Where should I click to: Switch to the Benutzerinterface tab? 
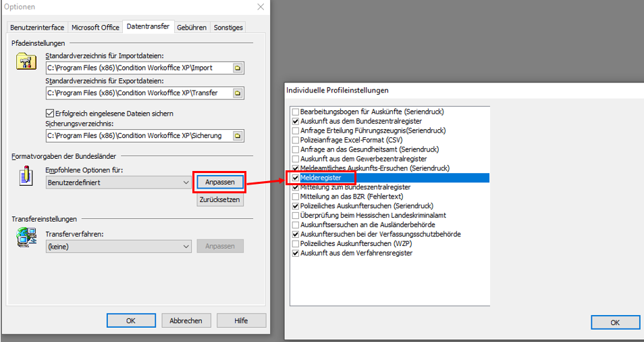(37, 28)
